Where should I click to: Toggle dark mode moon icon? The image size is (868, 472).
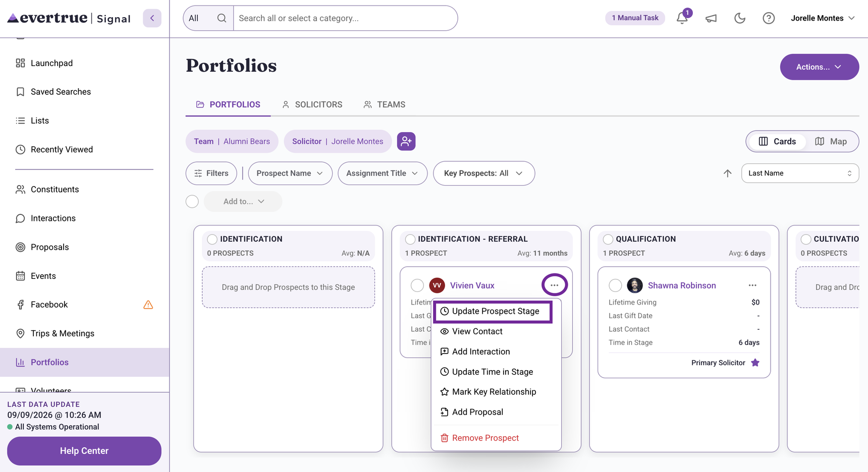(x=740, y=18)
